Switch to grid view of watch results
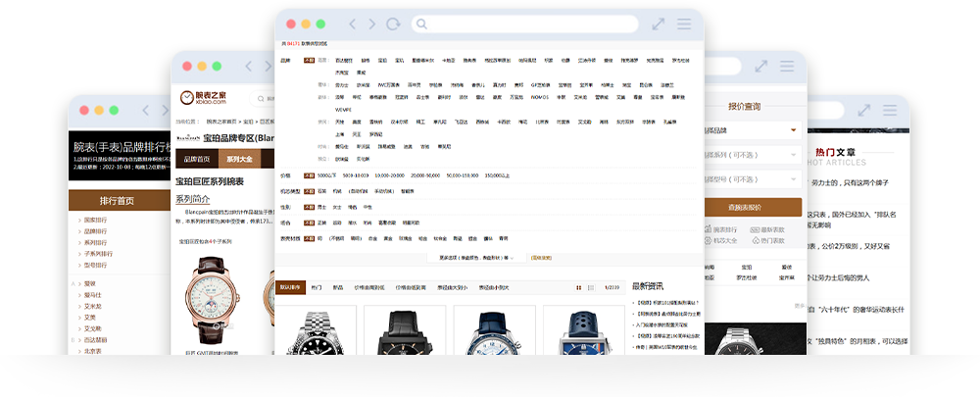The width and height of the screenshot is (980, 397). tap(579, 287)
